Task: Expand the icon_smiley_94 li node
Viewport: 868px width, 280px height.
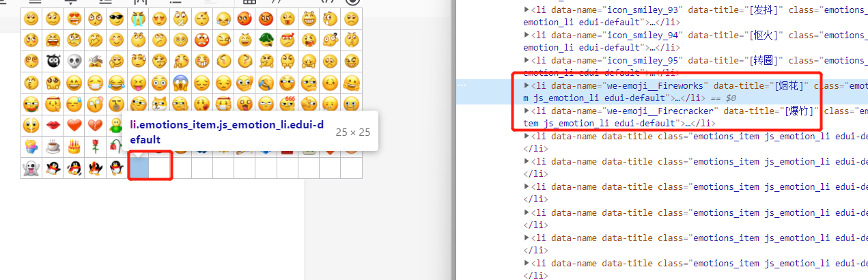Action: click(x=527, y=35)
